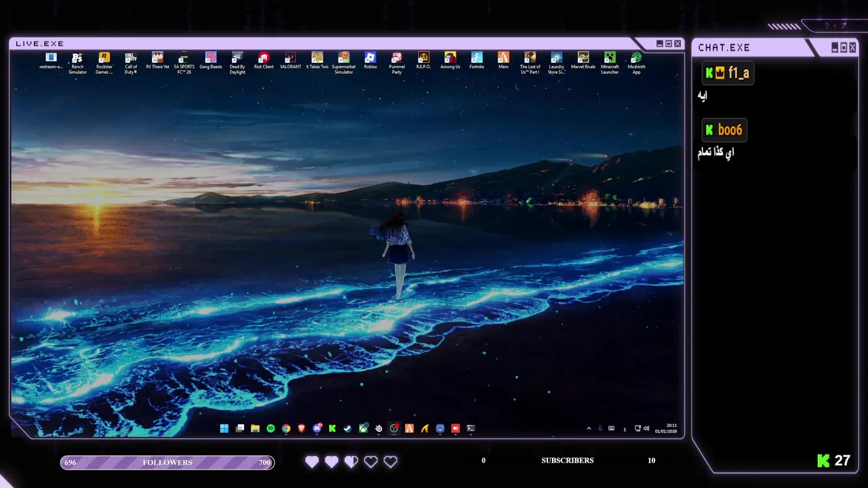
Task: Open the Marvel Rivals shortcut
Action: tap(583, 61)
